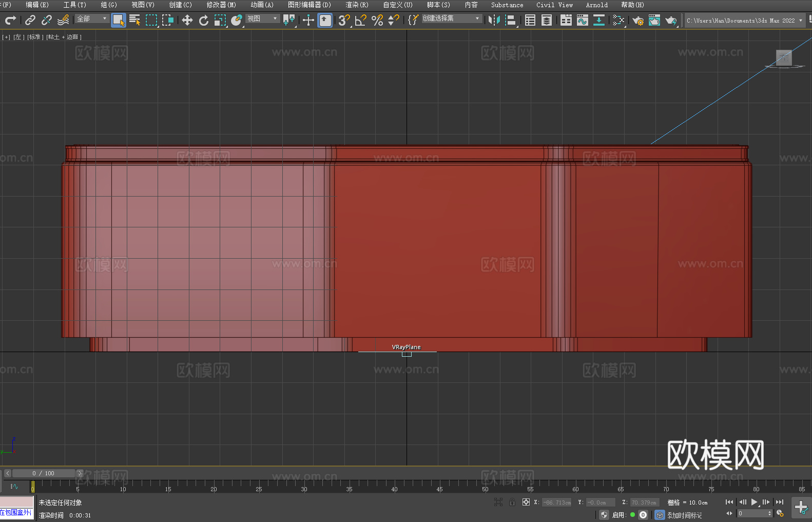The width and height of the screenshot is (812, 522).
Task: Select the Unlink selection tool
Action: (47, 20)
